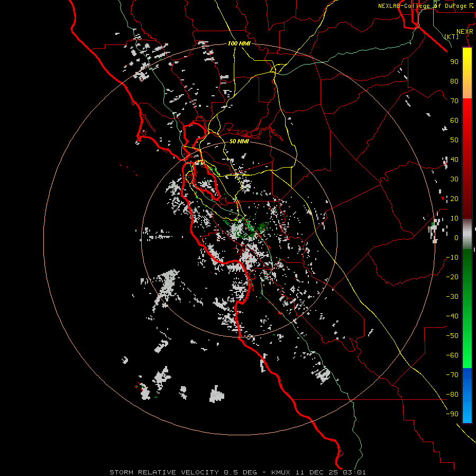Select the 40 value on velocity scale
The height and width of the screenshot is (476, 476).
[x=454, y=160]
